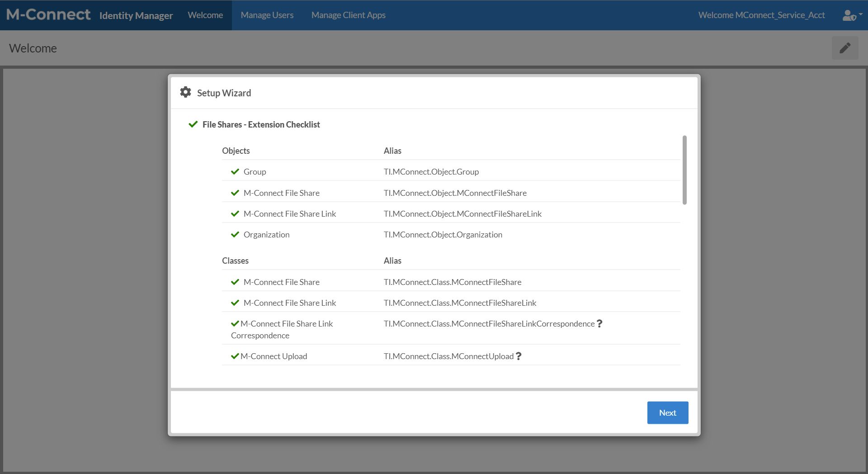Click checkmark next to Organization object
Image resolution: width=868 pixels, height=474 pixels.
point(235,235)
